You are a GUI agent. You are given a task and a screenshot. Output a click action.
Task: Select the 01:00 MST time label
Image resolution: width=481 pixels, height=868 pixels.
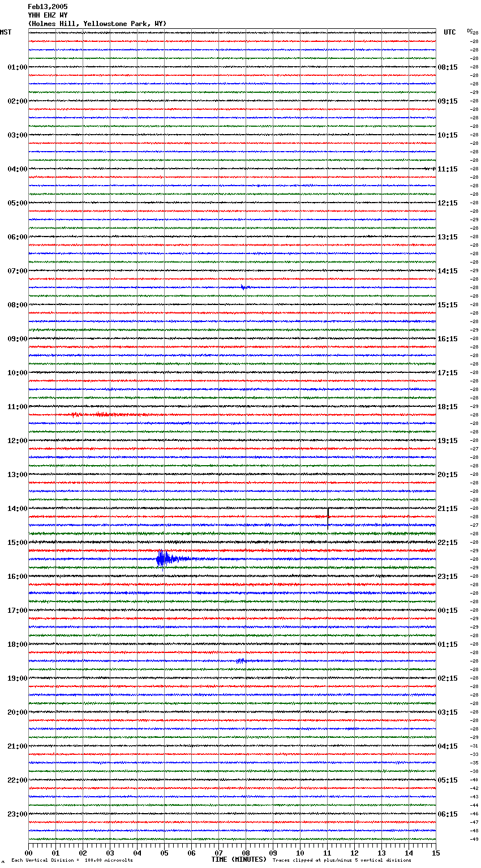[x=17, y=67]
